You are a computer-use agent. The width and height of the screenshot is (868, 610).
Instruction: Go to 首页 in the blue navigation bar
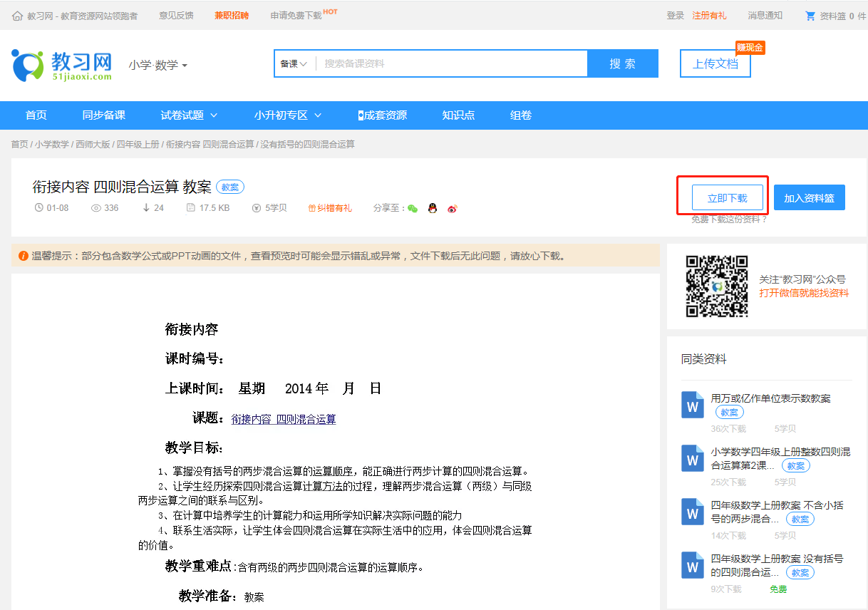36,115
